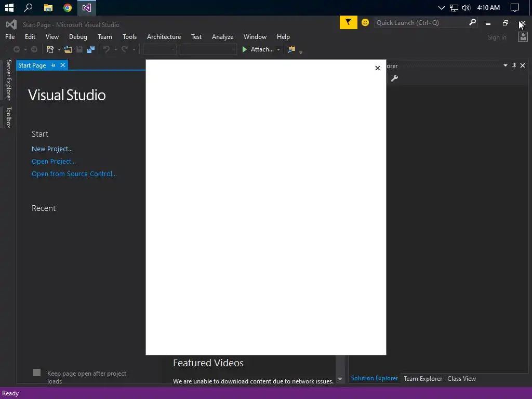This screenshot has height=399, width=532.
Task: Expand the New Project dropdown arrow
Action: (59, 50)
